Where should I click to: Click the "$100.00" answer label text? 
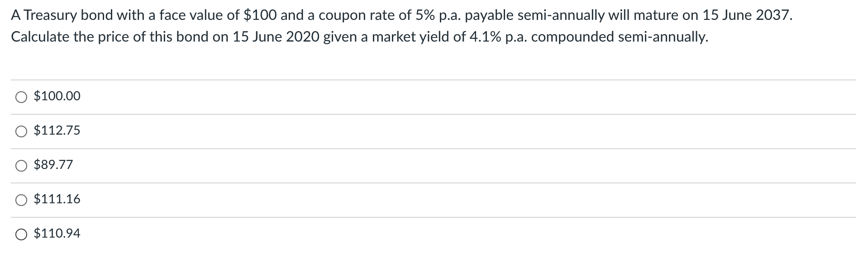point(57,96)
